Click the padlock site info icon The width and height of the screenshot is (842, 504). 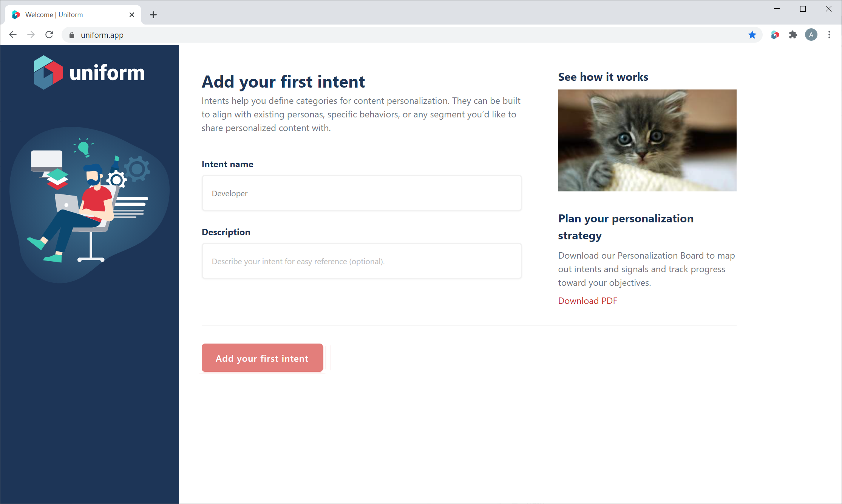click(x=72, y=35)
